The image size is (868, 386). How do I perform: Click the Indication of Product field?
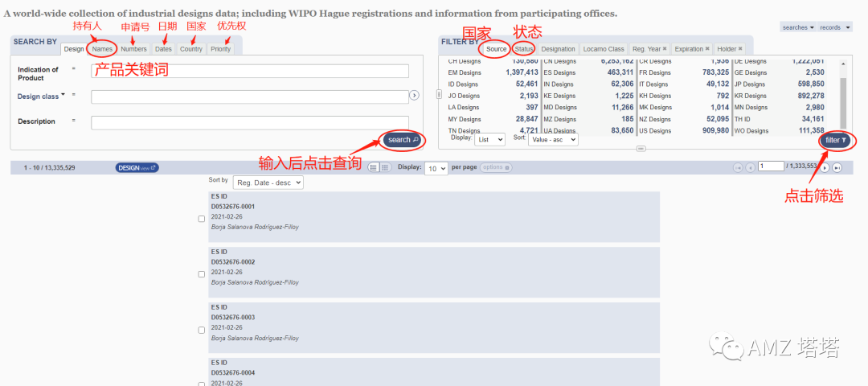click(250, 71)
